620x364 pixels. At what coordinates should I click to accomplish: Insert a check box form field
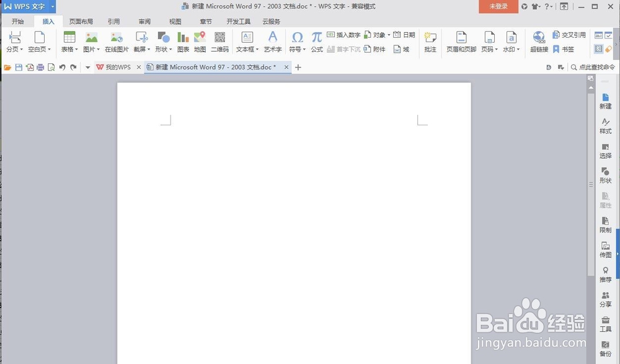[x=608, y=35]
